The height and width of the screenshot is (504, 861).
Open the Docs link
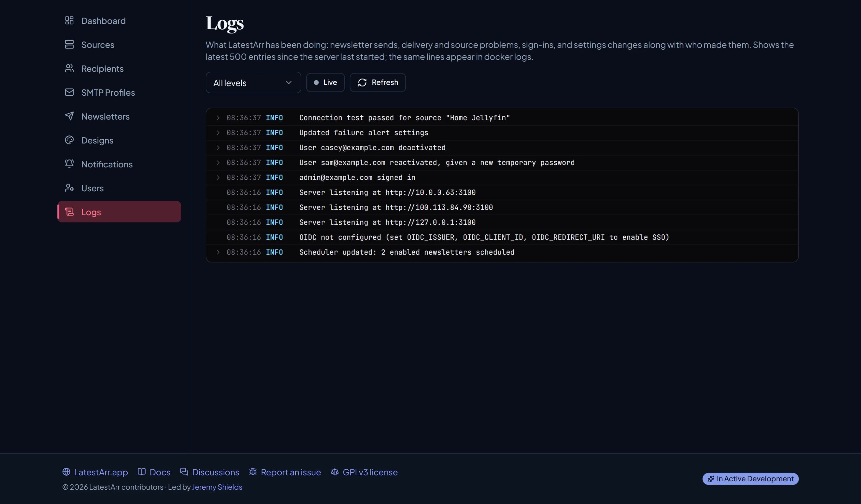[154, 472]
